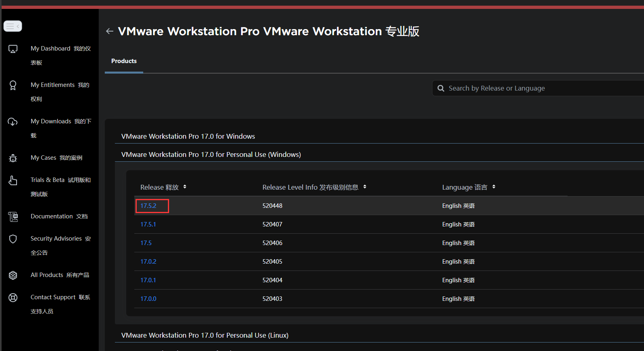Click release level value 520404
Screen dimensions: 644x351
click(x=273, y=280)
